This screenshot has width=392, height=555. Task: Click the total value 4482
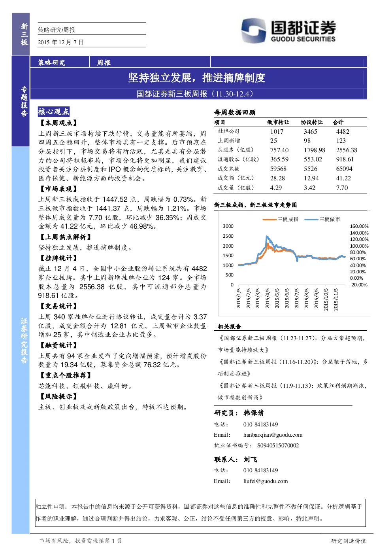pos(343,132)
